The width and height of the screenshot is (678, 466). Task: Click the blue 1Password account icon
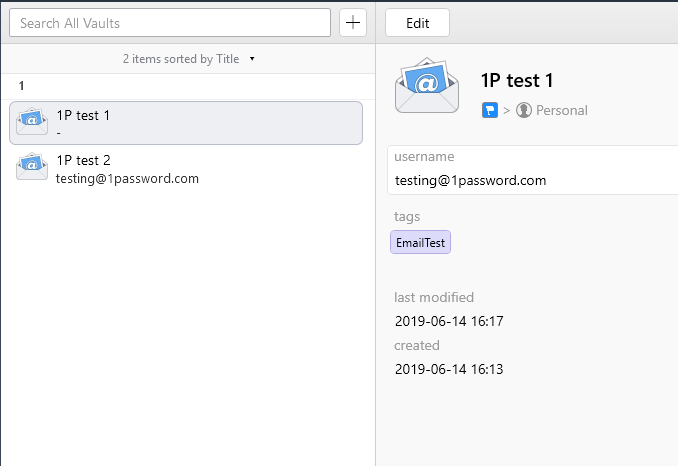[x=490, y=110]
